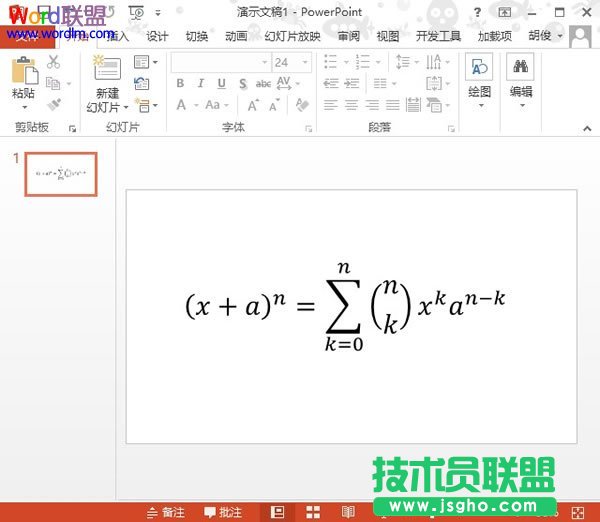Click the Cut scissors icon
This screenshot has width=600, height=522.
[x=53, y=62]
